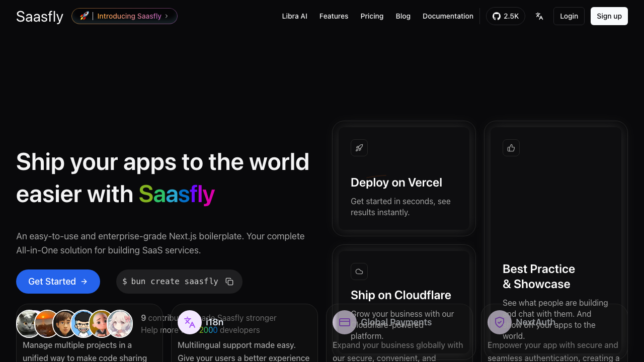The image size is (644, 362).
Task: Click the Login button
Action: [x=569, y=16]
